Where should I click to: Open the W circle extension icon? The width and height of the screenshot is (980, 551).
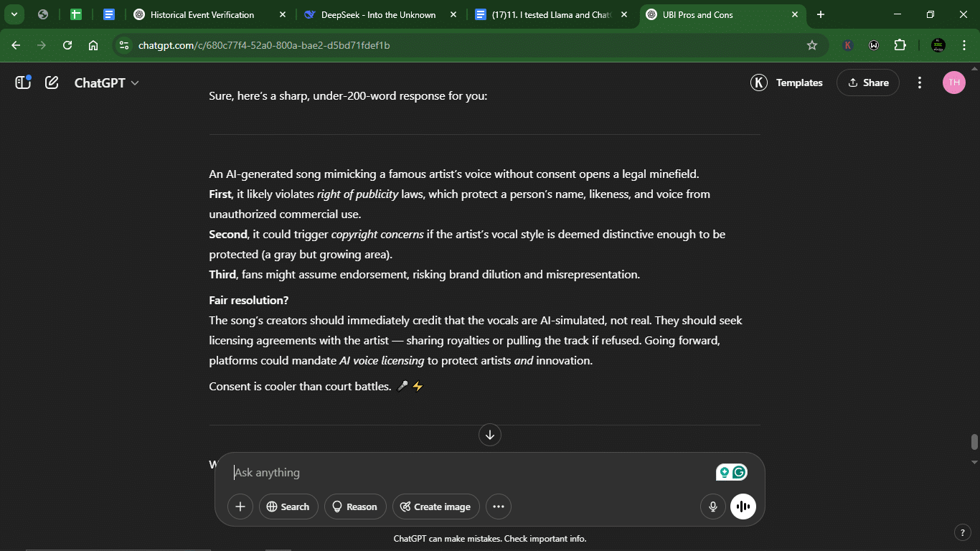pos(874,45)
